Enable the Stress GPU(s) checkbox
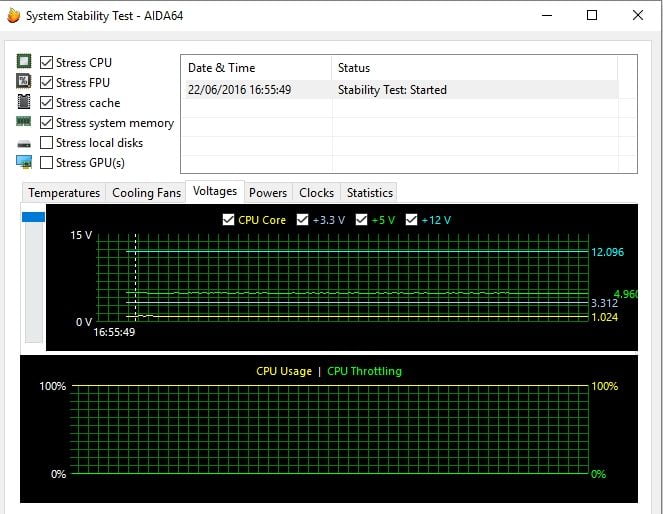Viewport: 663px width, 514px height. click(x=47, y=163)
